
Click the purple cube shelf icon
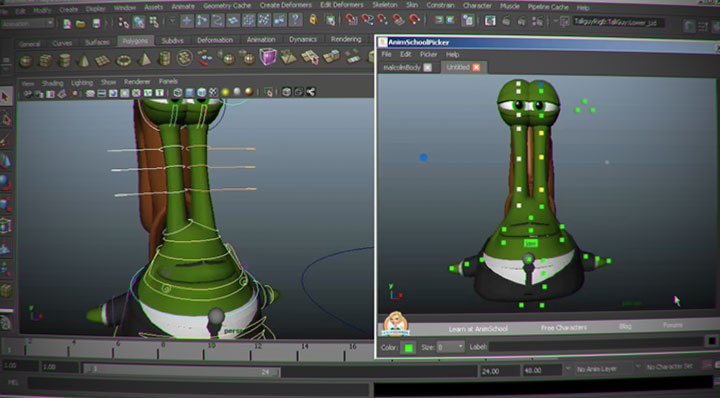click(268, 57)
